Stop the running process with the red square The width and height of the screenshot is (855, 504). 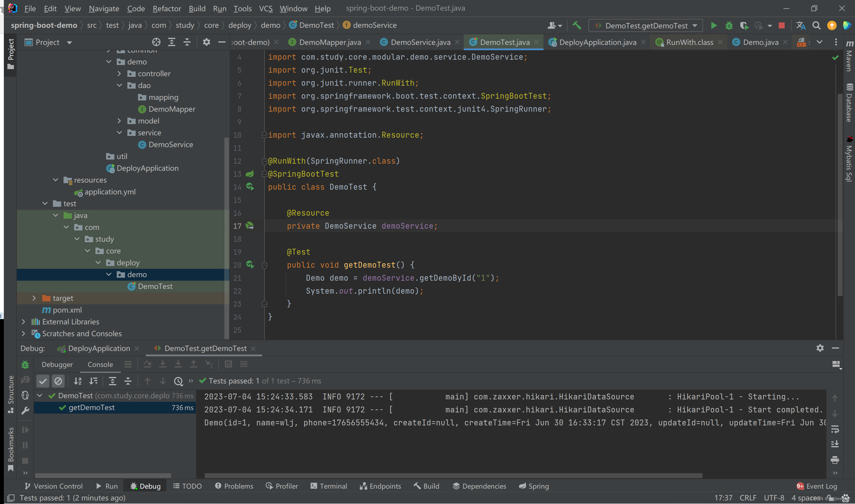point(782,25)
